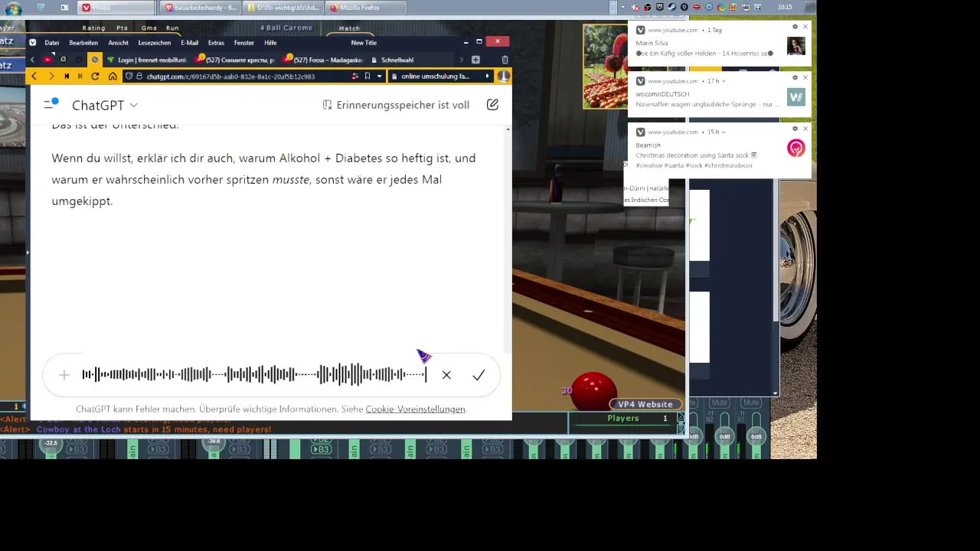Open settings of the Beamish notification
This screenshot has height=551, width=980.
pos(795,129)
